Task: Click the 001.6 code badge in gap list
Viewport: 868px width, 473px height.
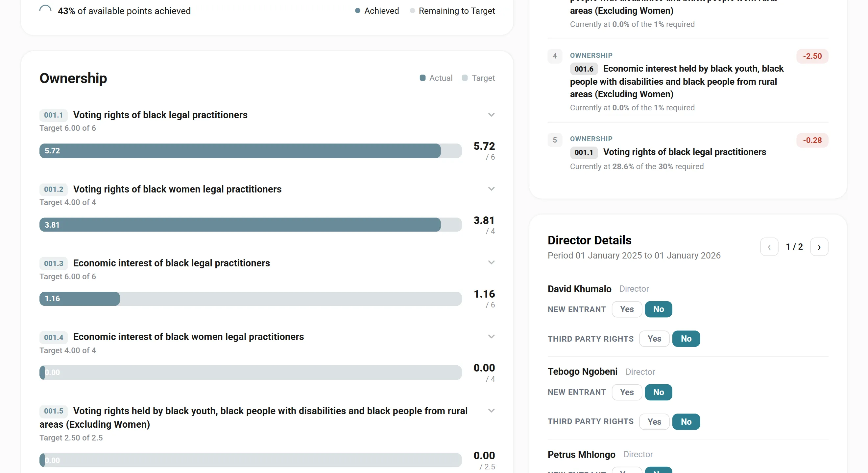Action: (x=584, y=69)
